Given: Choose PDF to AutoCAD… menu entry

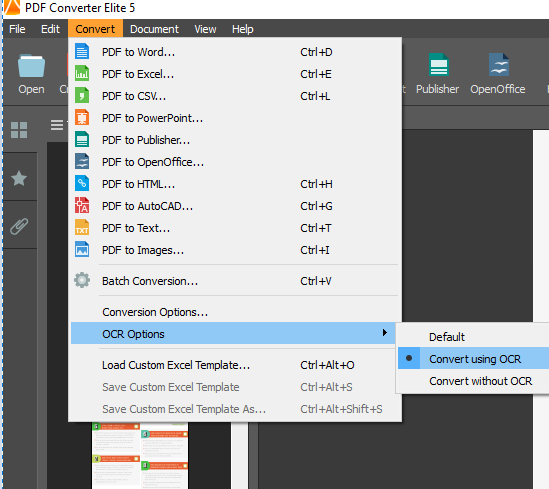Looking at the screenshot, I should tap(235, 206).
